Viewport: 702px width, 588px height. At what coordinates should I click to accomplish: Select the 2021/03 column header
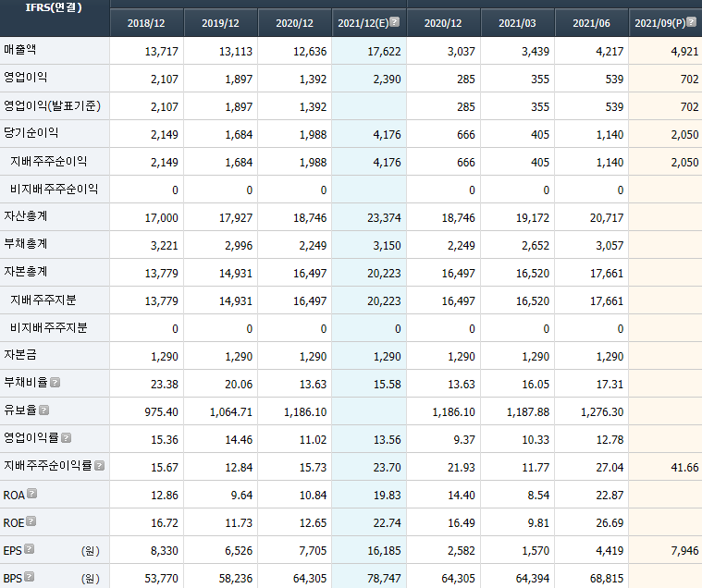[518, 23]
